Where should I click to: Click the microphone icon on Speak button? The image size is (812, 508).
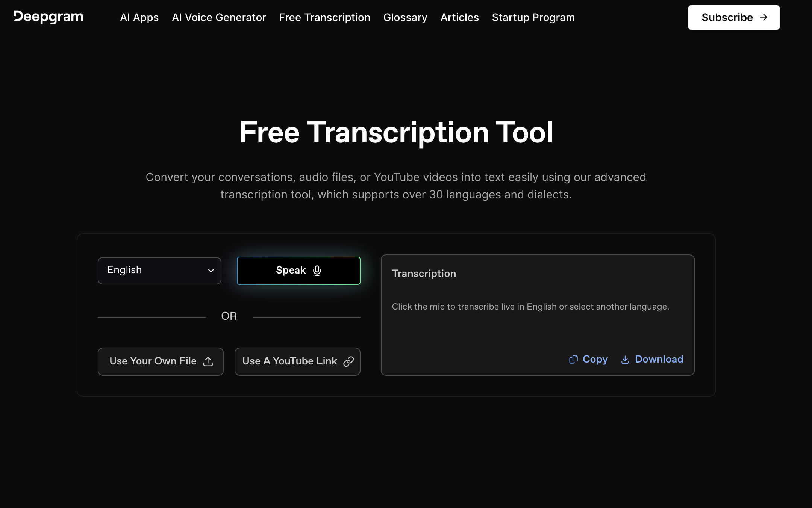point(316,271)
